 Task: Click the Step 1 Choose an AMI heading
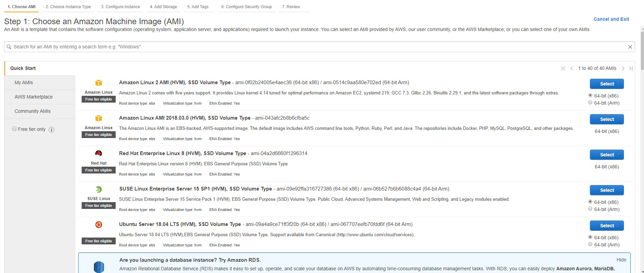(94, 21)
